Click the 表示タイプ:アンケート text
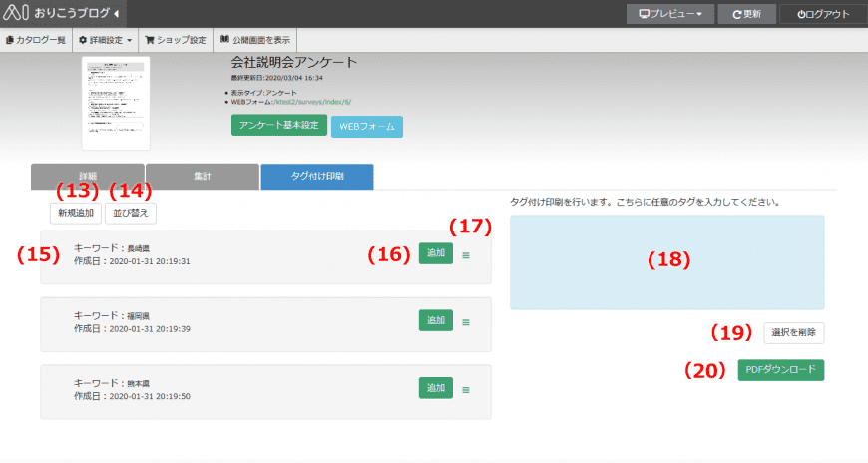 pos(264,93)
